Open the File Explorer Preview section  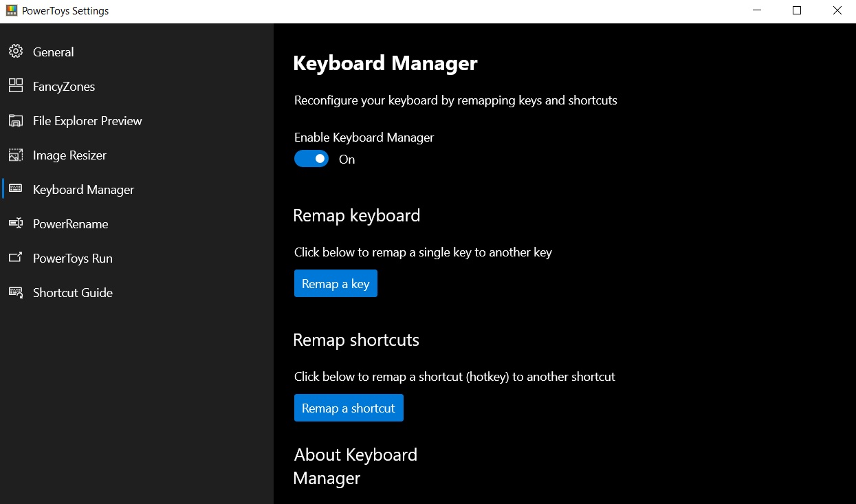tap(137, 120)
